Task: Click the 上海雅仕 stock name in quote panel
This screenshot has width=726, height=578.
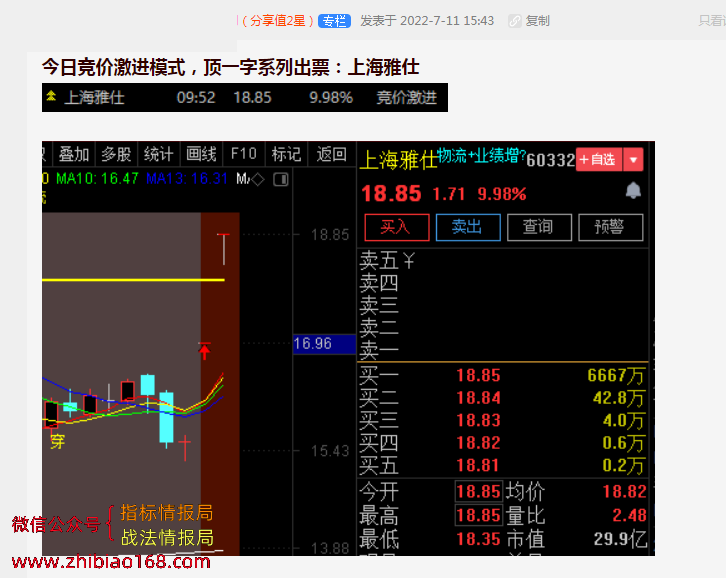Action: (398, 160)
